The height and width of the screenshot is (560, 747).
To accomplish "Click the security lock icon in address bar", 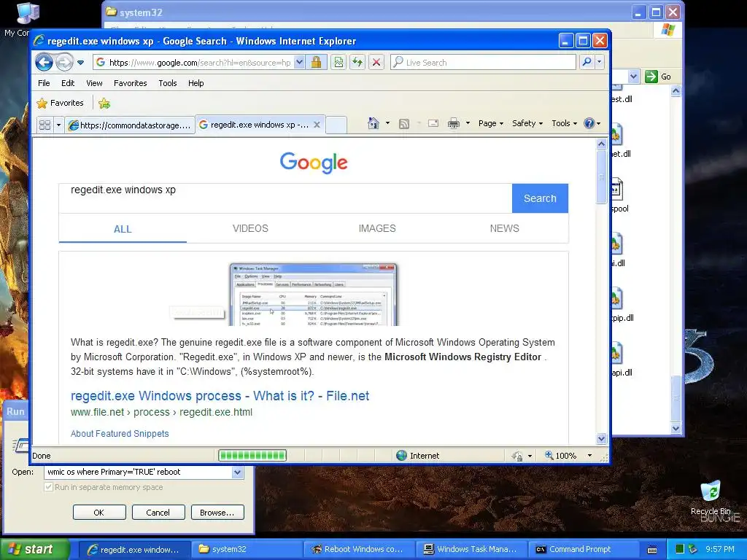I will 317,63.
